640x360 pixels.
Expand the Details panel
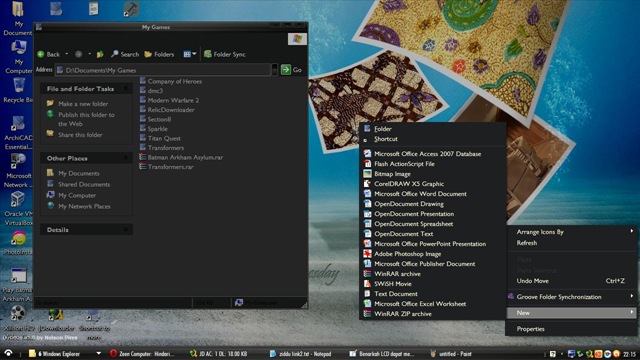click(125, 230)
